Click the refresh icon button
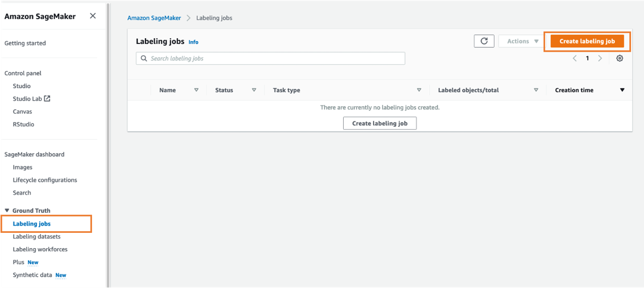The width and height of the screenshot is (644, 288). (x=484, y=41)
